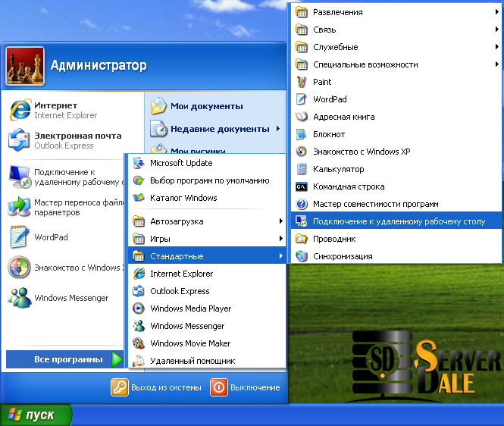
Task: Expand Недавние документы arrow
Action: pos(277,129)
